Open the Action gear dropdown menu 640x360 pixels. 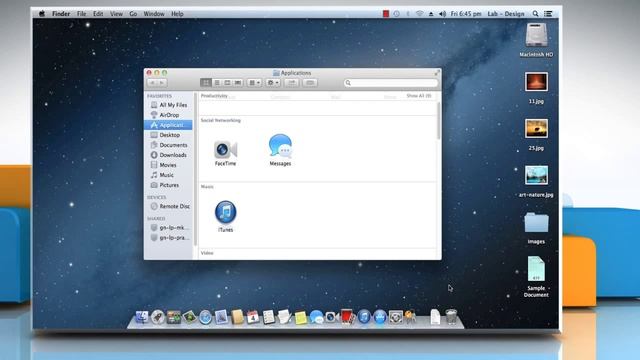(x=273, y=83)
